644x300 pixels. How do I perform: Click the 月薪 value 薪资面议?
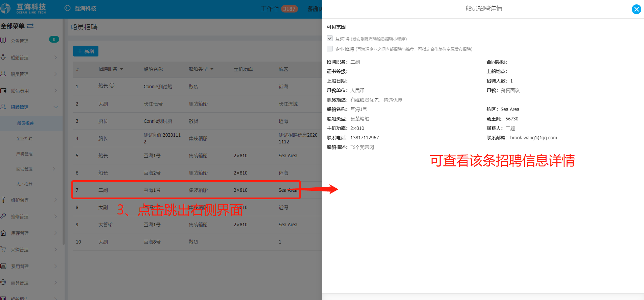click(x=510, y=90)
